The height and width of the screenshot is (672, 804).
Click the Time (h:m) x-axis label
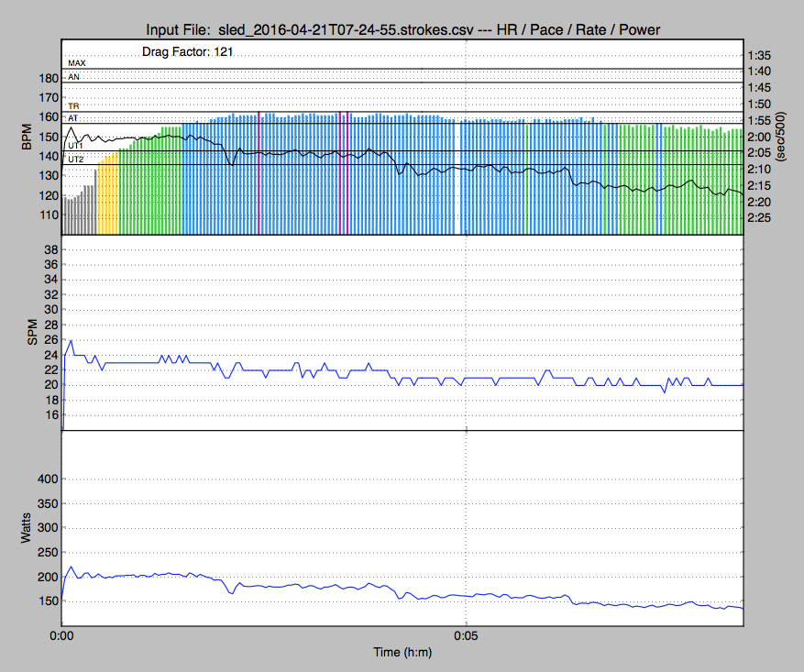402,653
